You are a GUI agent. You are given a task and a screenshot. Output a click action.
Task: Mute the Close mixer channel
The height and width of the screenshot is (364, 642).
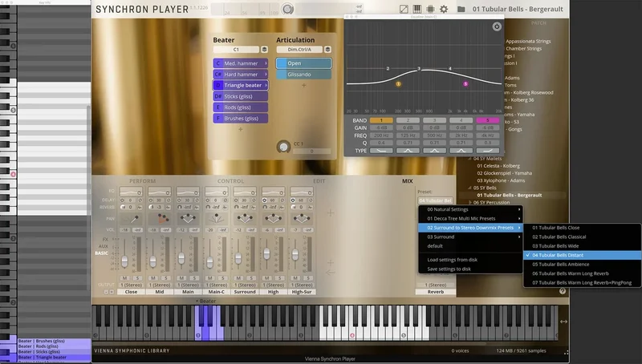coord(124,278)
